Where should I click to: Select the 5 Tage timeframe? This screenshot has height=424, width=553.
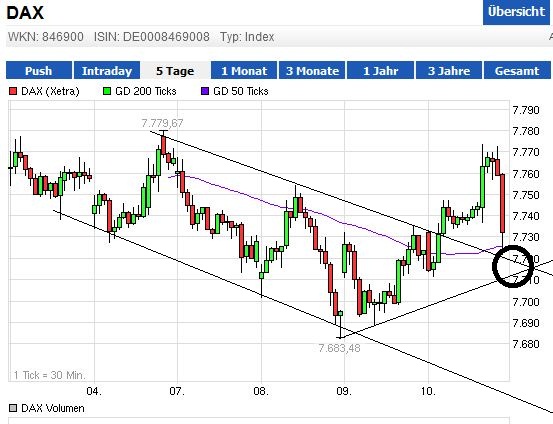[x=175, y=71]
